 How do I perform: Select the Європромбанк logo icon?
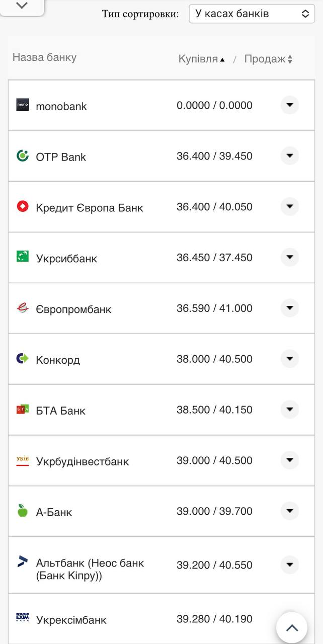pyautogui.click(x=23, y=308)
